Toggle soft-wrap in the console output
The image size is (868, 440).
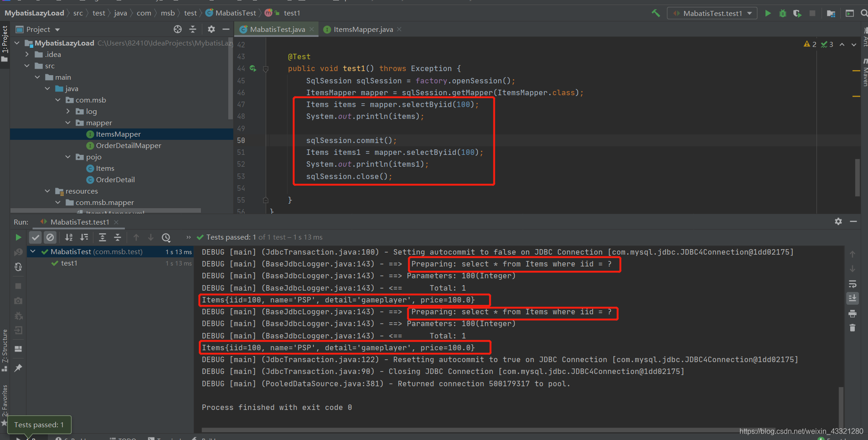click(x=853, y=284)
